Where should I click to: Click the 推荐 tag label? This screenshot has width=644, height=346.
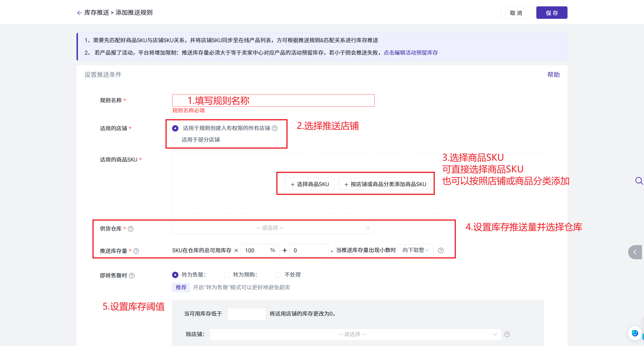click(x=181, y=287)
